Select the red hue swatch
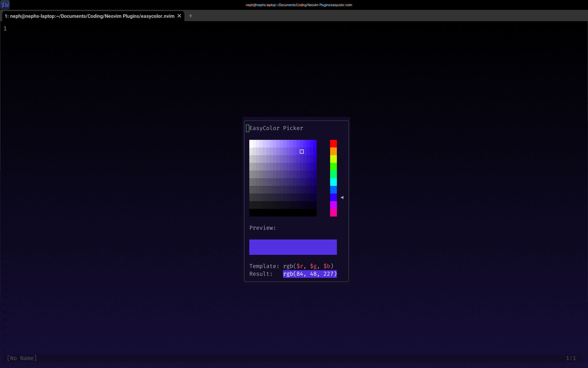The height and width of the screenshot is (368, 588). click(333, 144)
